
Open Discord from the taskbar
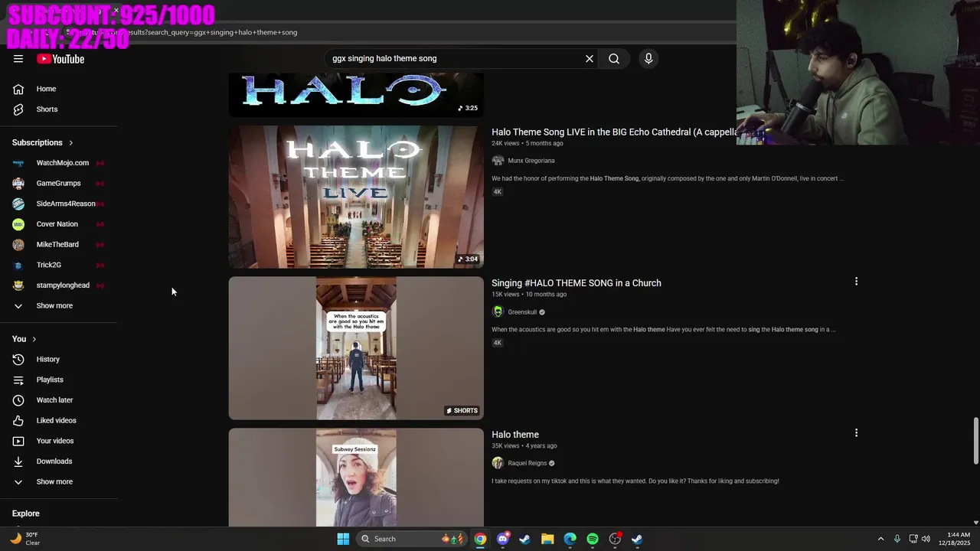[x=502, y=539]
